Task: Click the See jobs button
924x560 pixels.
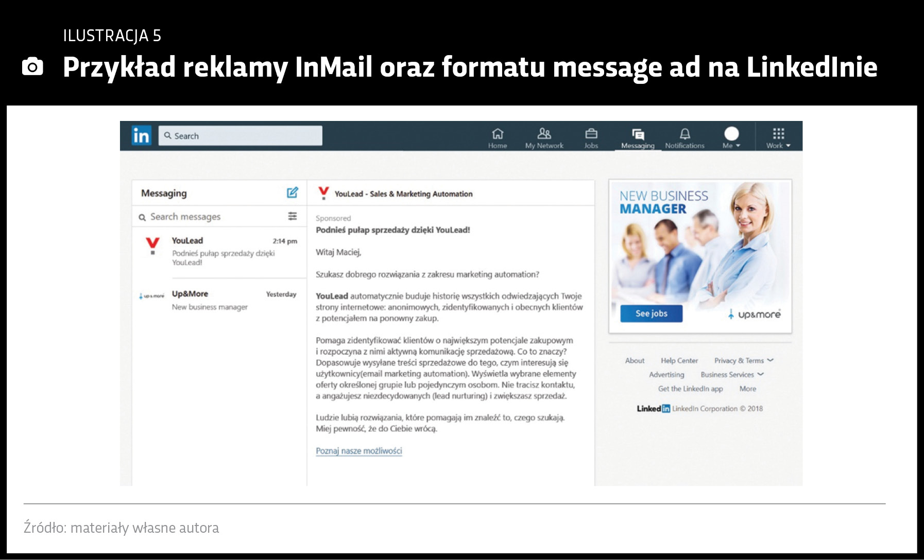Action: [651, 313]
